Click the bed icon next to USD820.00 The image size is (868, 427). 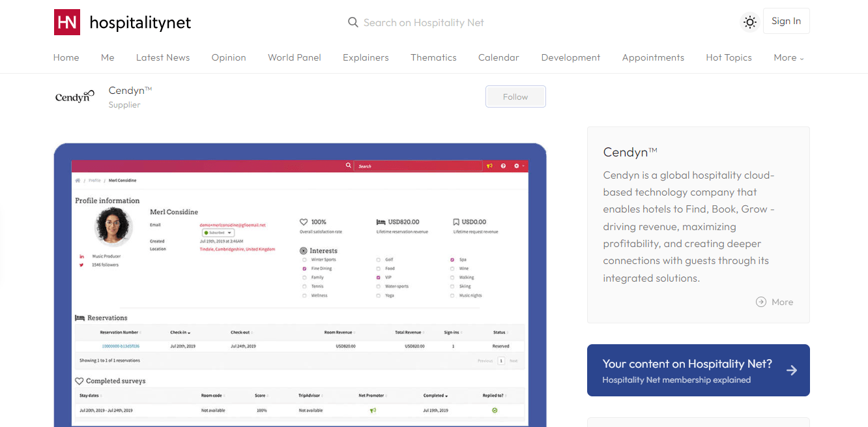(381, 222)
